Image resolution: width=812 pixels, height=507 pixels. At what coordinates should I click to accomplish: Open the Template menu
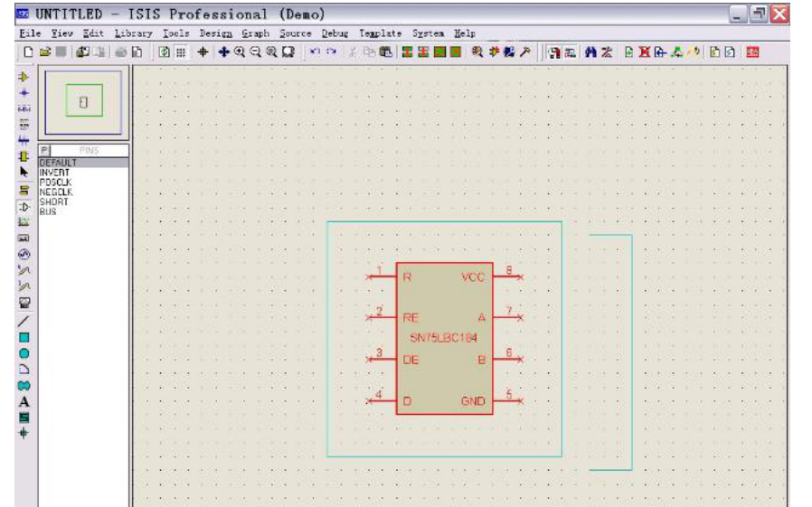pyautogui.click(x=380, y=33)
